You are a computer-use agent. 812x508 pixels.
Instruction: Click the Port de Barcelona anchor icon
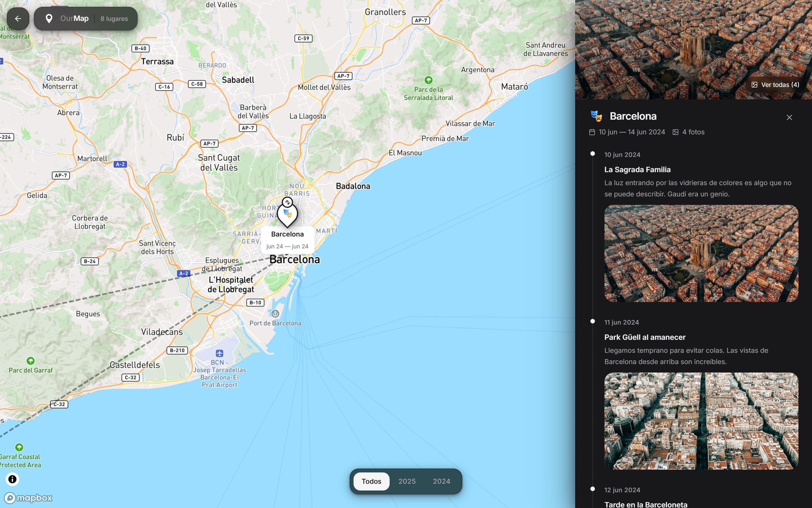275,314
